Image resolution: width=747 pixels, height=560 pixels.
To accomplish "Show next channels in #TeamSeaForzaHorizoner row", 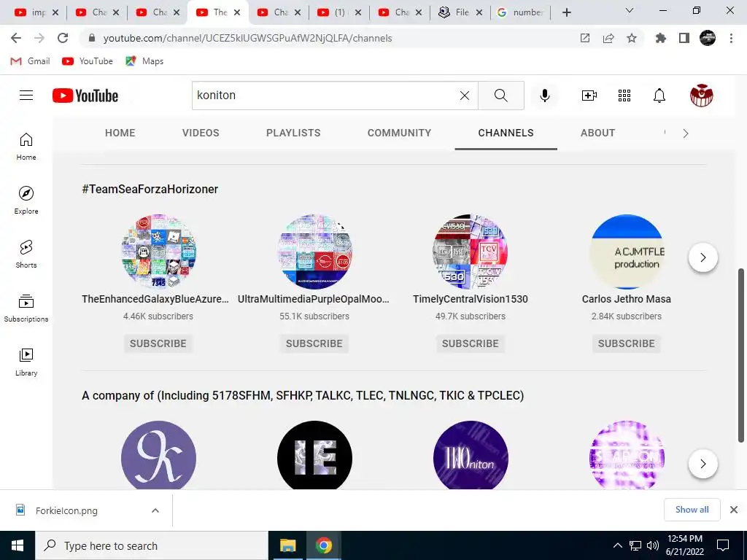I will 703,257.
